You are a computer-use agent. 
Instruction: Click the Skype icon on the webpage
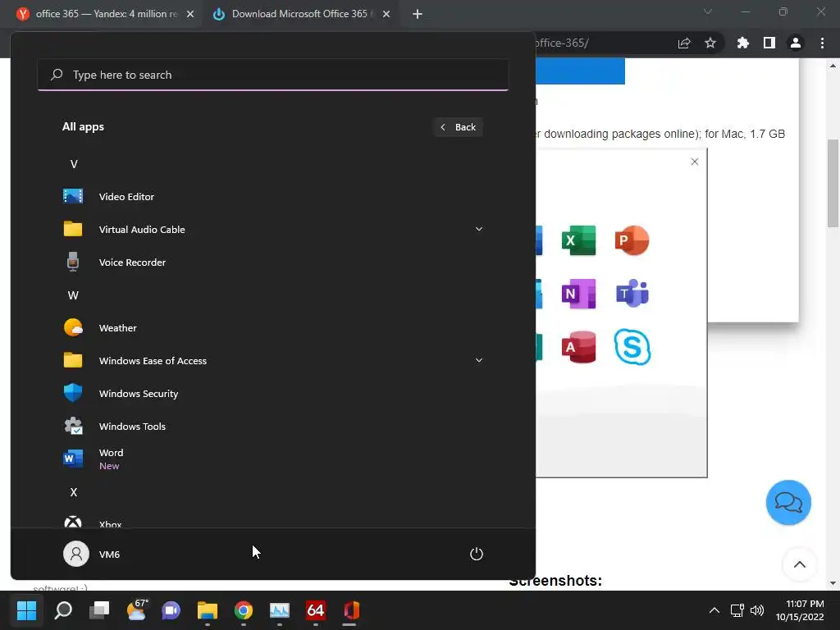632,347
